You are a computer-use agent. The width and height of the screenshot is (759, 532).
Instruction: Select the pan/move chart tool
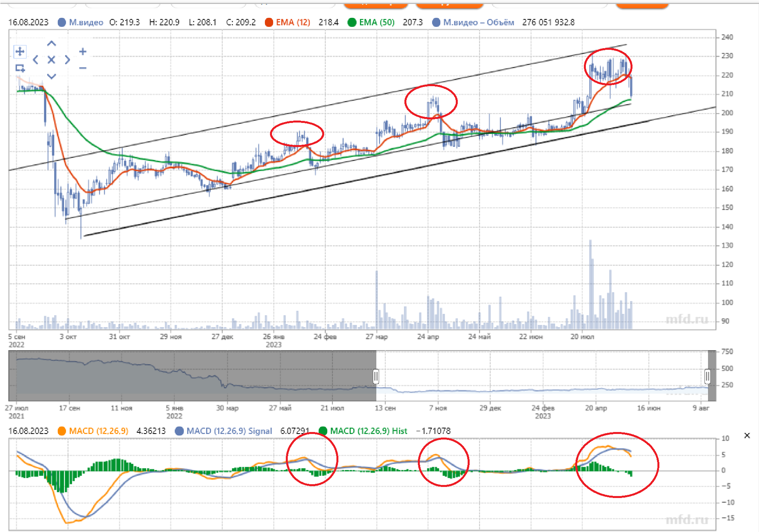20,51
